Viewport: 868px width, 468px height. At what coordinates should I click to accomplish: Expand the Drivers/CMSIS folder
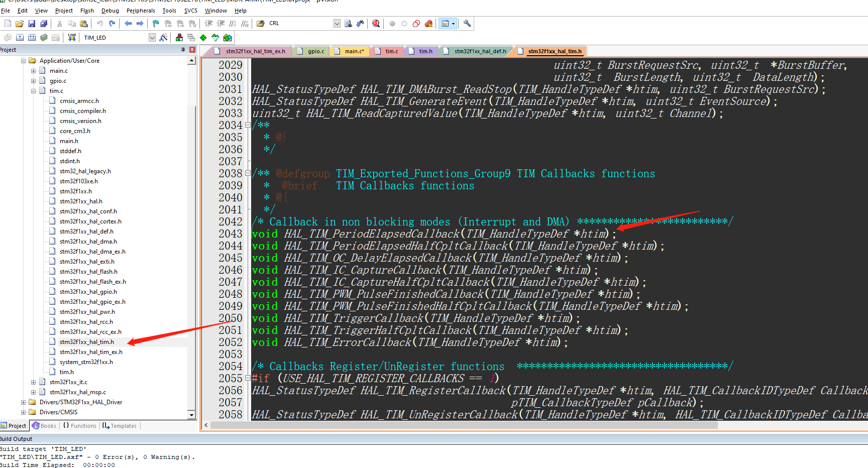(23, 412)
